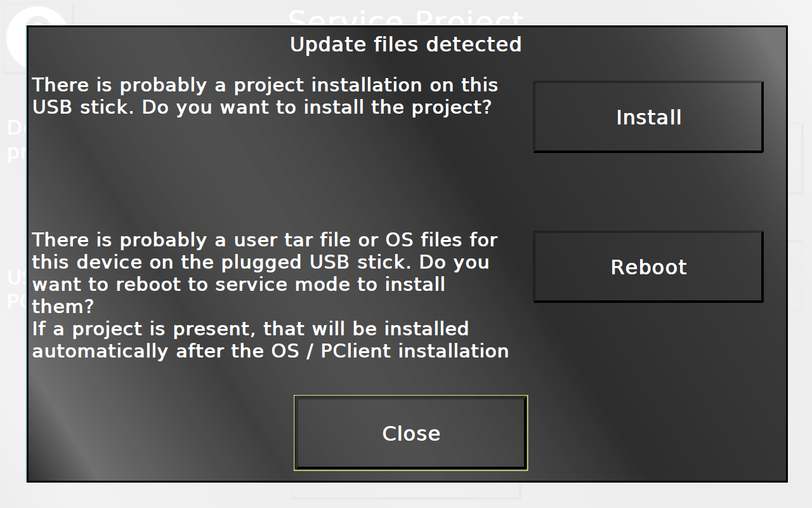Click the 'this device on the plugged USB' line

pos(260,262)
